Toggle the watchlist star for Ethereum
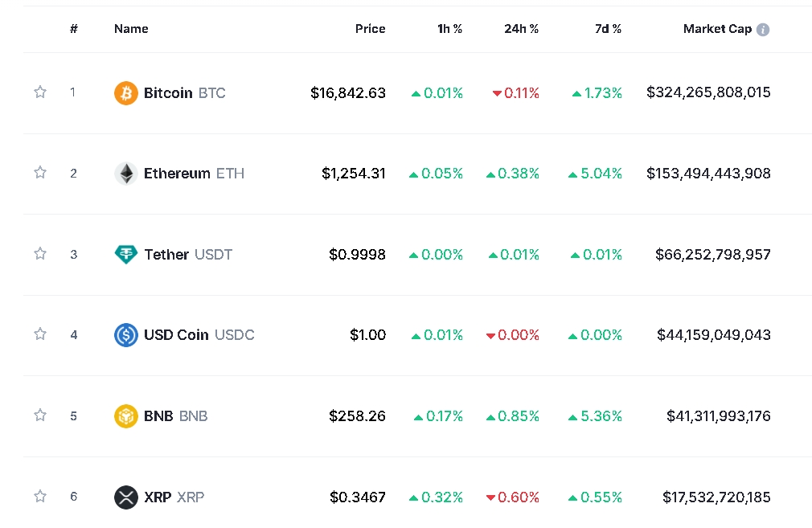812x528 pixels. click(x=40, y=172)
